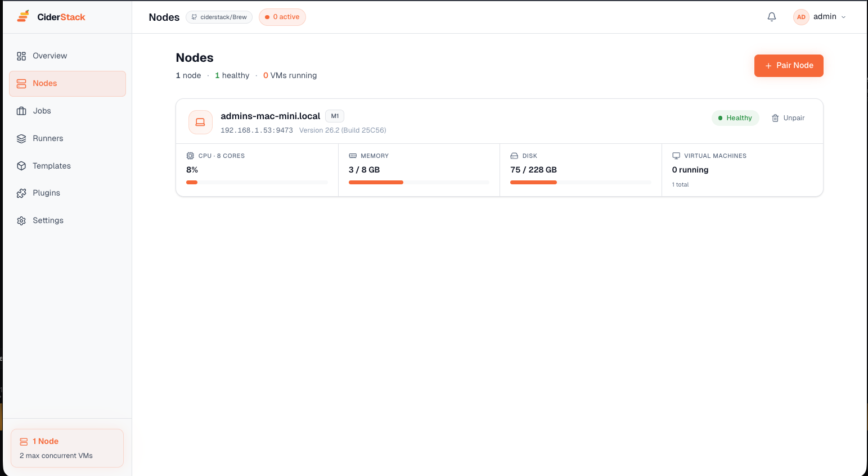Click the node's laptop icon on the card
The width and height of the screenshot is (868, 476).
click(200, 122)
